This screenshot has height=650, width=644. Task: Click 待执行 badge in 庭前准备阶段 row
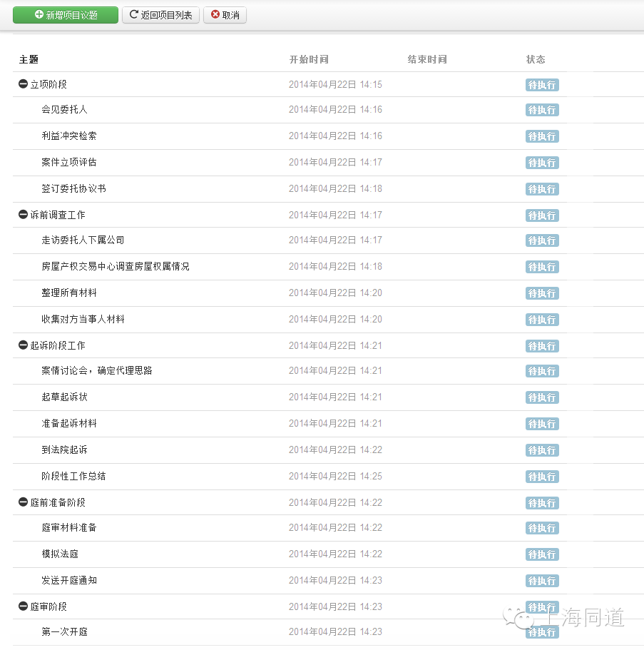click(542, 503)
